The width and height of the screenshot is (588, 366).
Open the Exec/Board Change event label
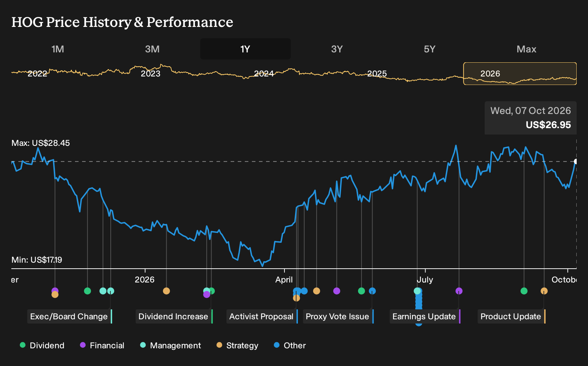click(70, 316)
